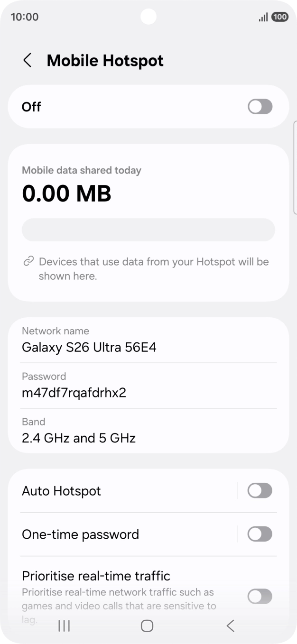This screenshot has height=644, width=297.
Task: Enable the Mobile Hotspot Off switch
Action: (260, 107)
